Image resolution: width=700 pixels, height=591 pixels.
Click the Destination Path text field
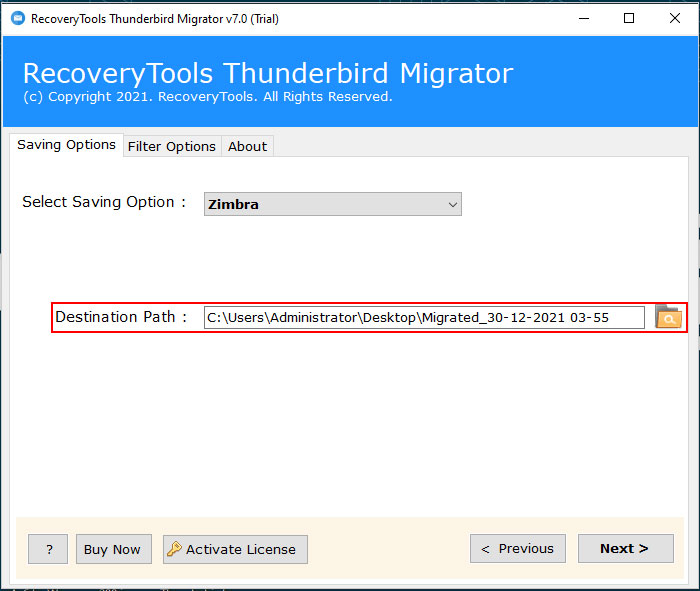click(x=424, y=317)
